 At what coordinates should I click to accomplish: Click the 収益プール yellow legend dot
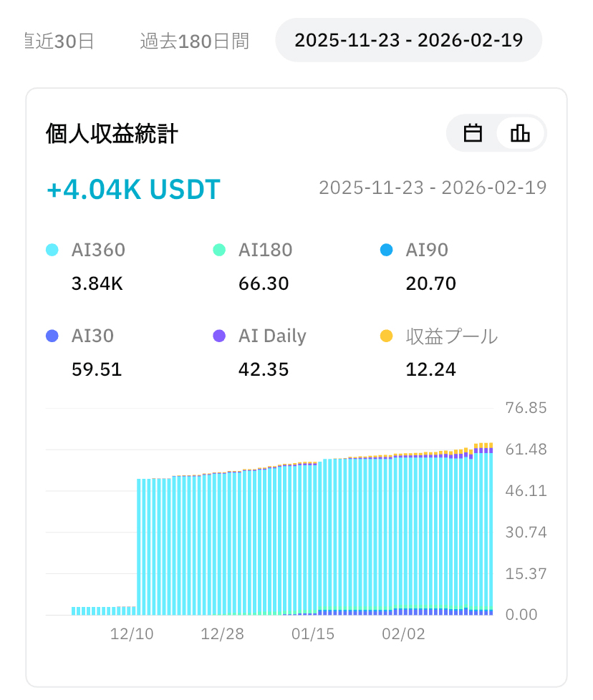pos(386,336)
